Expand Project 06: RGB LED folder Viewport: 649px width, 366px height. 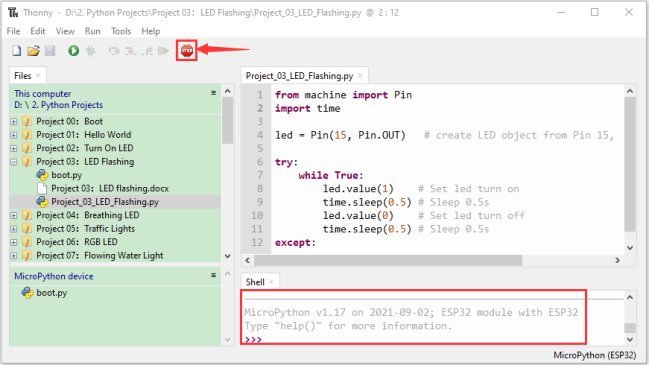(14, 242)
